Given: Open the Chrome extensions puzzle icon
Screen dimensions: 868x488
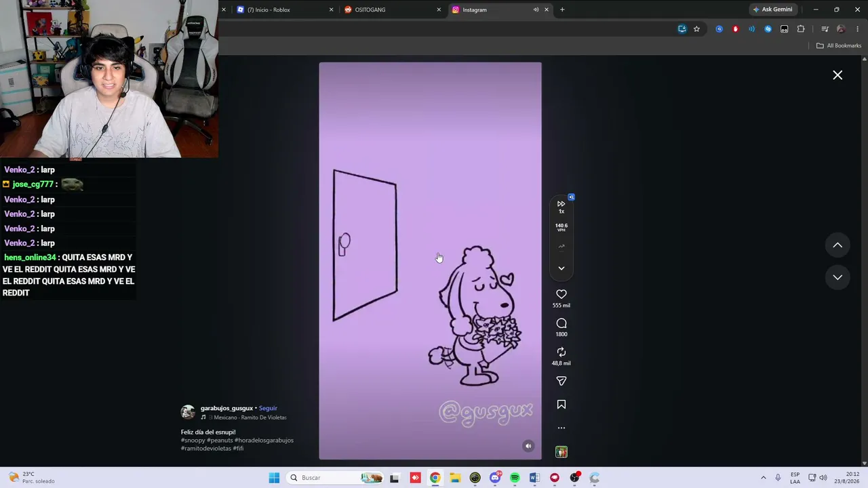Looking at the screenshot, I should (801, 29).
